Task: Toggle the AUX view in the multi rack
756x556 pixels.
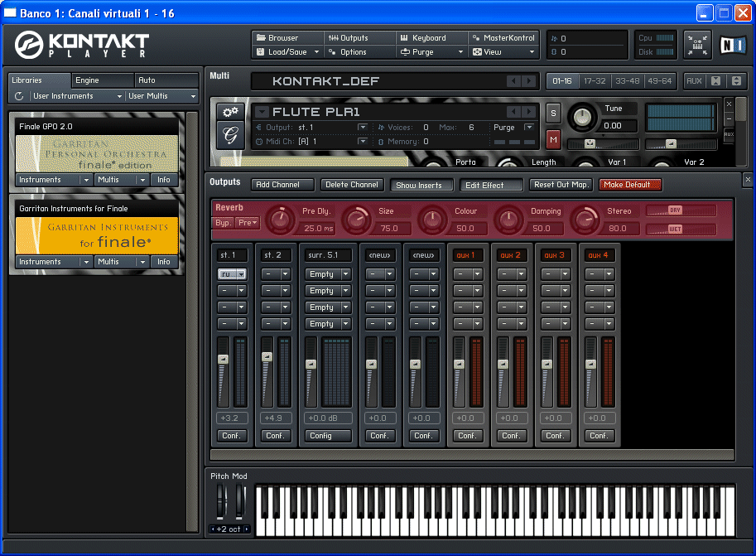Action: click(x=694, y=81)
